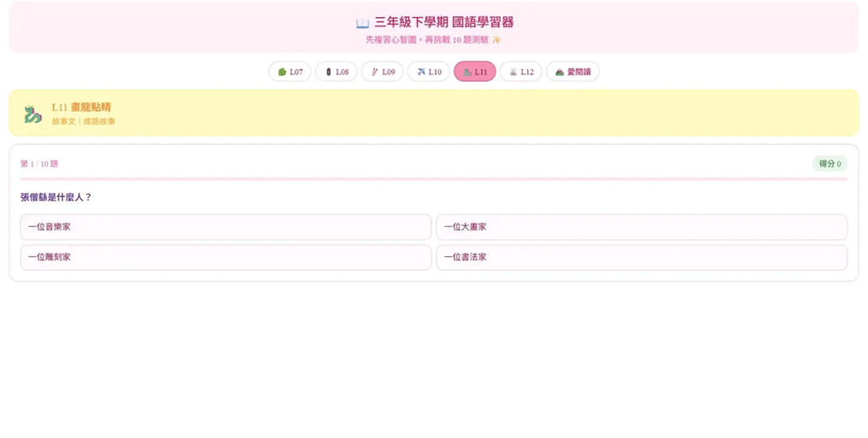The width and height of the screenshot is (868, 438).
Task: Click the pink quiz progress bar
Action: click(434, 179)
